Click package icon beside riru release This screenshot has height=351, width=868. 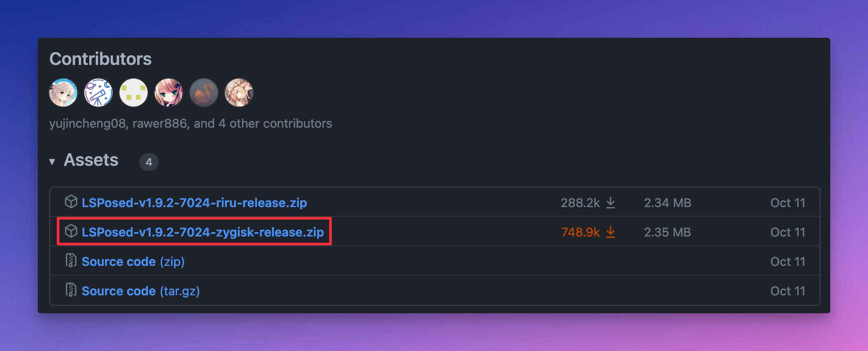[x=71, y=202]
